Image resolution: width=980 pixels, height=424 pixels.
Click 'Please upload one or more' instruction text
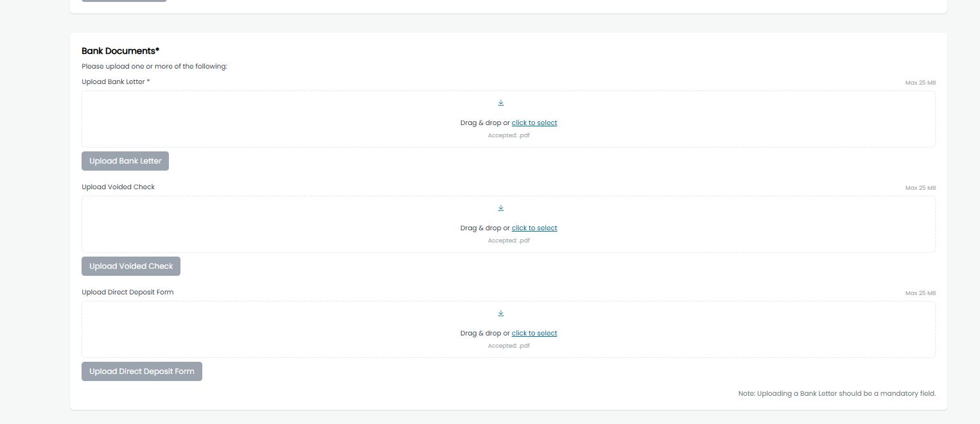click(x=154, y=66)
